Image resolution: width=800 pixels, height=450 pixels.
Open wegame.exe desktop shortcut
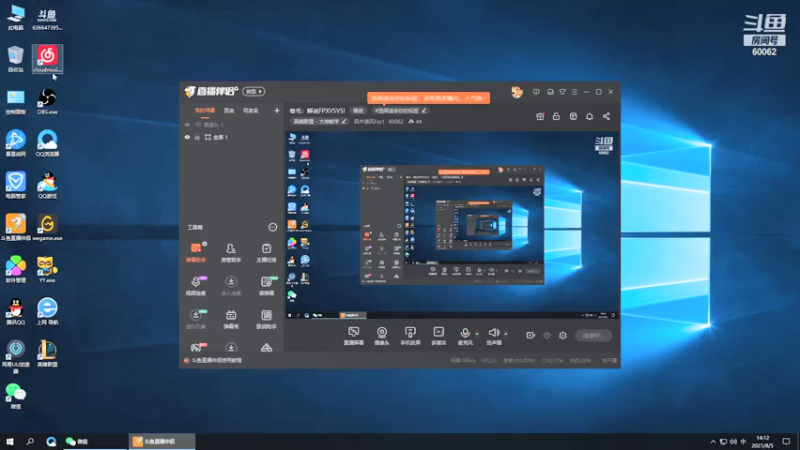[x=47, y=227]
